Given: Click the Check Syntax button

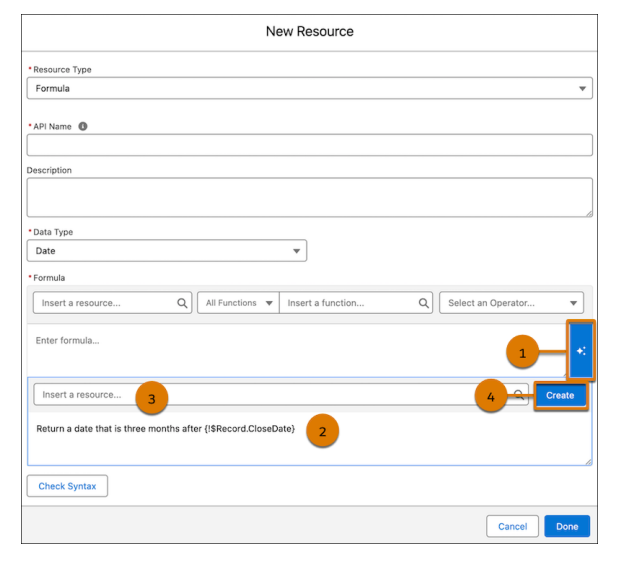Looking at the screenshot, I should click(x=67, y=486).
